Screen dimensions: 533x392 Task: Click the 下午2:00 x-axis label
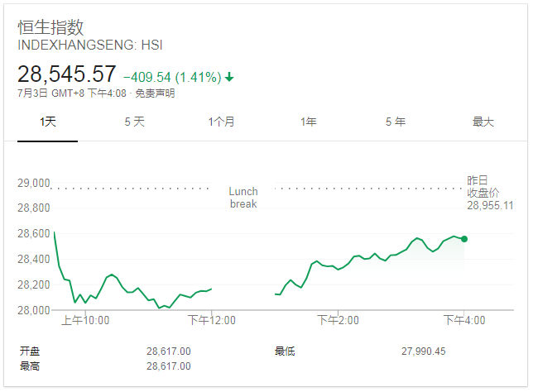pyautogui.click(x=338, y=320)
